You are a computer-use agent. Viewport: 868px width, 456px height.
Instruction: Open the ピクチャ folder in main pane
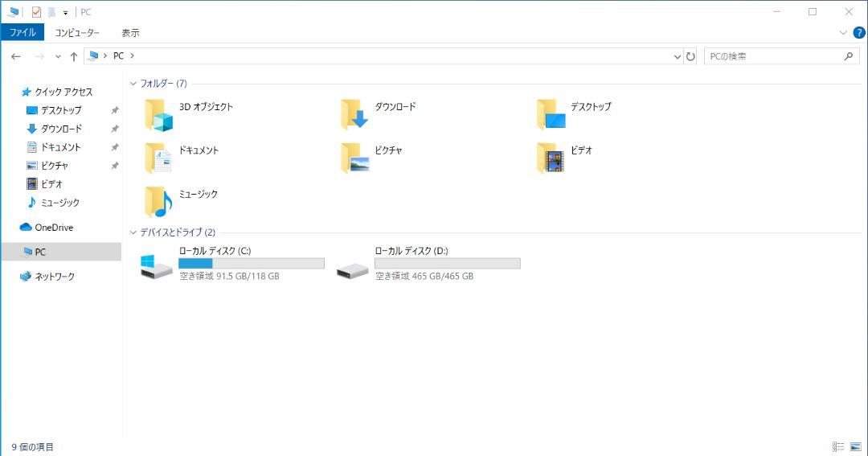[355, 158]
